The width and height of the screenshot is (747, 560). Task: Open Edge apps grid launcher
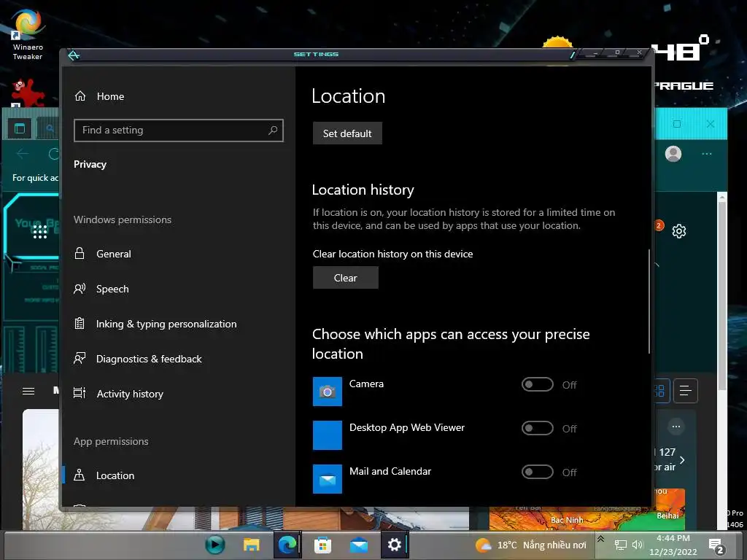pos(40,231)
